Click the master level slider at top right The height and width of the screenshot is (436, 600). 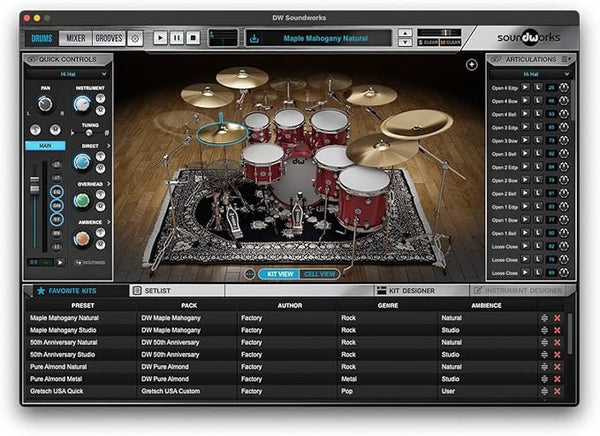439,33
